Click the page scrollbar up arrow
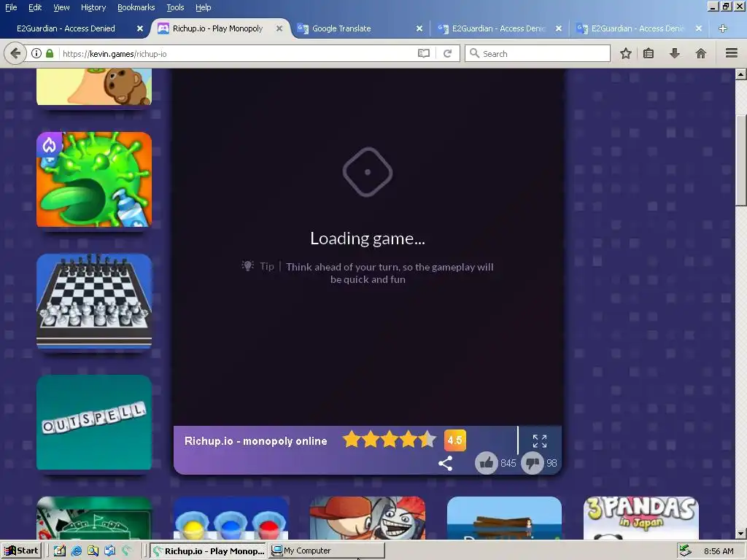 pyautogui.click(x=740, y=74)
